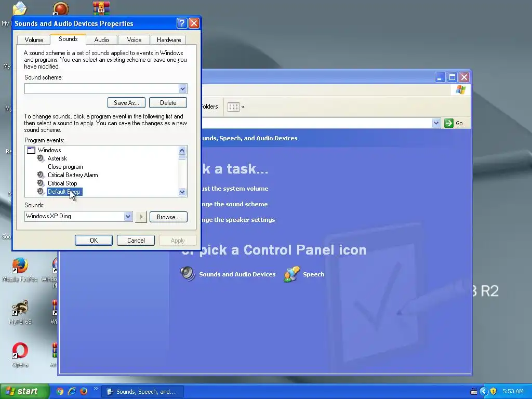Click the speaker icon beside Critical Battery Alarm
The height and width of the screenshot is (399, 532).
click(41, 175)
